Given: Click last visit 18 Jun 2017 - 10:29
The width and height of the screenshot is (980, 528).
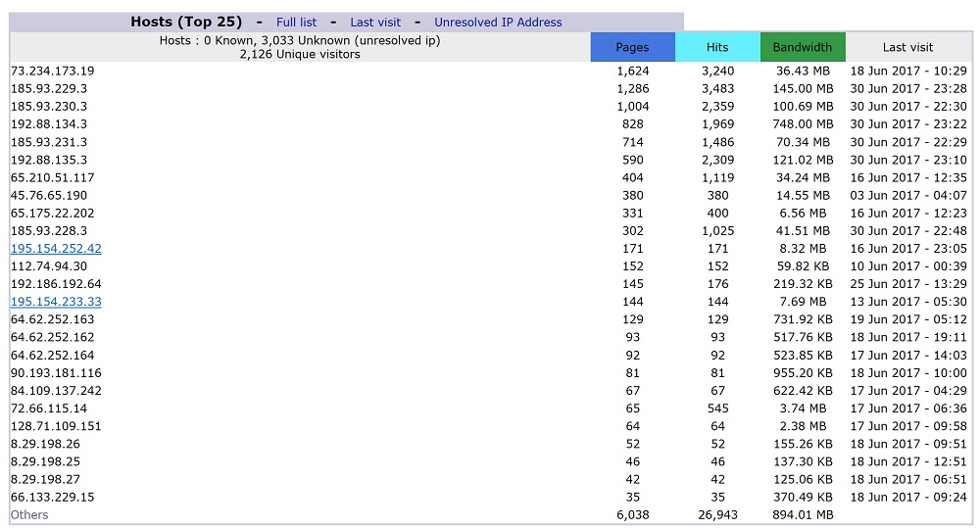Looking at the screenshot, I should pos(908,72).
